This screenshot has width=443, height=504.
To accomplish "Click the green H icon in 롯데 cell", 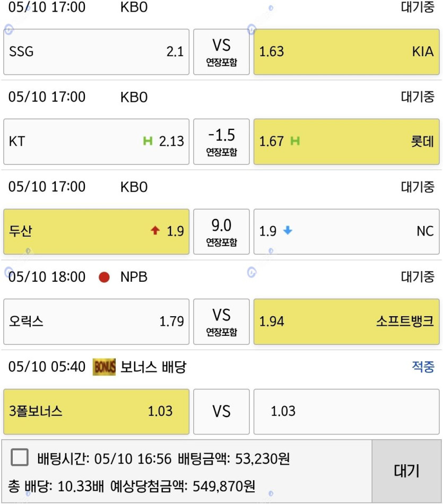I will click(x=295, y=141).
